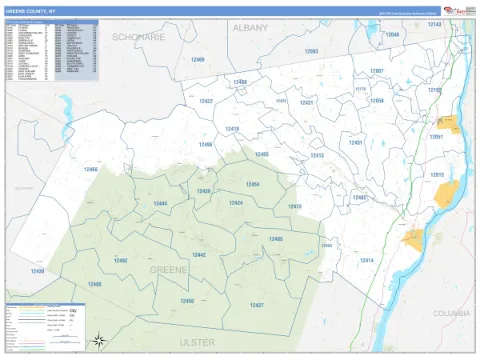Click ZIP code label 12485
Viewport: 480px width, 360px height.
click(276, 239)
